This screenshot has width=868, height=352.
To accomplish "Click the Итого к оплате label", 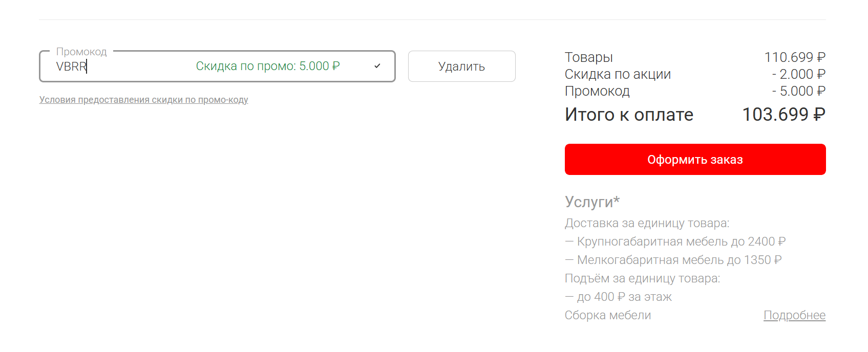I will tap(629, 115).
